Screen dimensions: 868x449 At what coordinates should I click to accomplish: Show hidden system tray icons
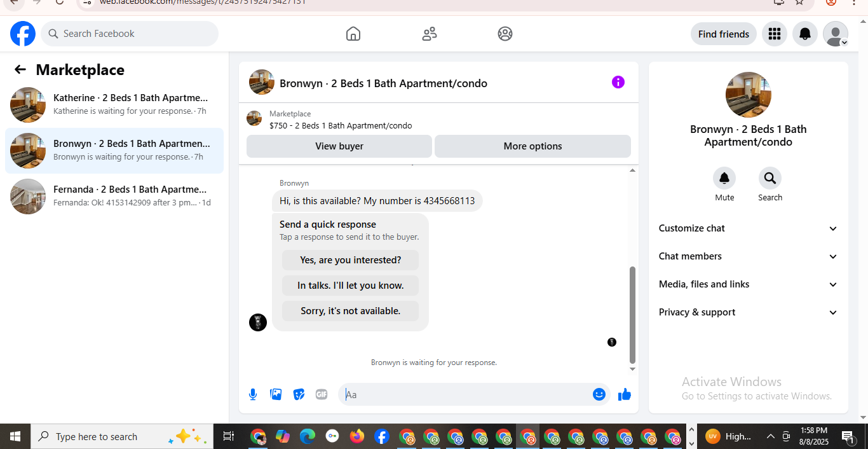pos(770,436)
